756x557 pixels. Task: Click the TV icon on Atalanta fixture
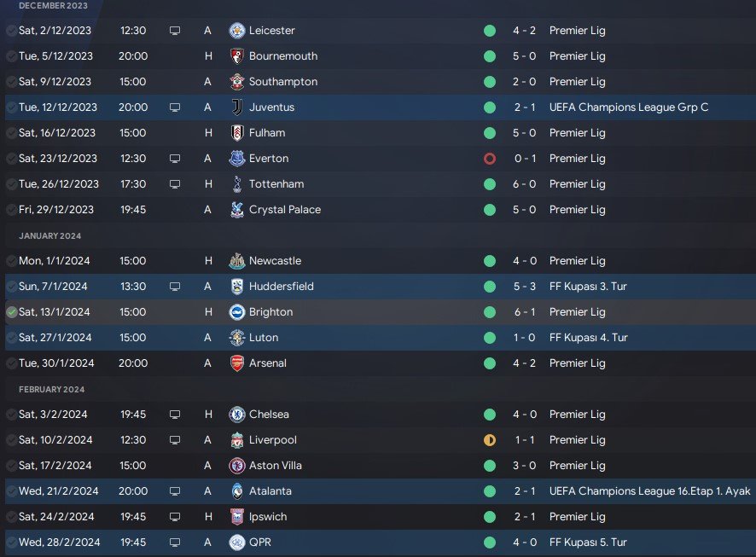tap(175, 491)
